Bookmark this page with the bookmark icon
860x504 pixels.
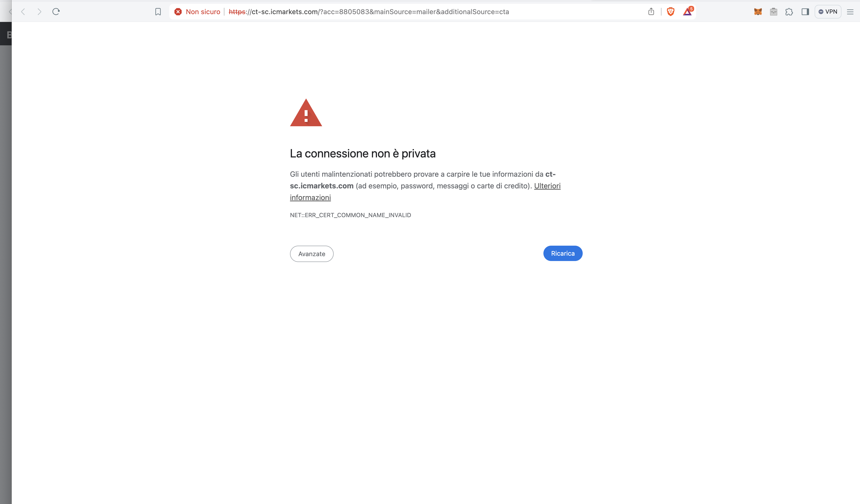pos(158,12)
